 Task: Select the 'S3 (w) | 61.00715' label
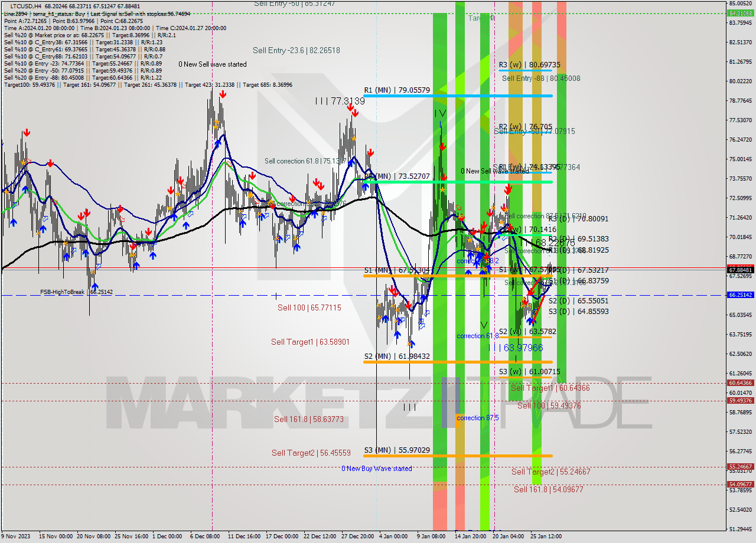[x=529, y=371]
